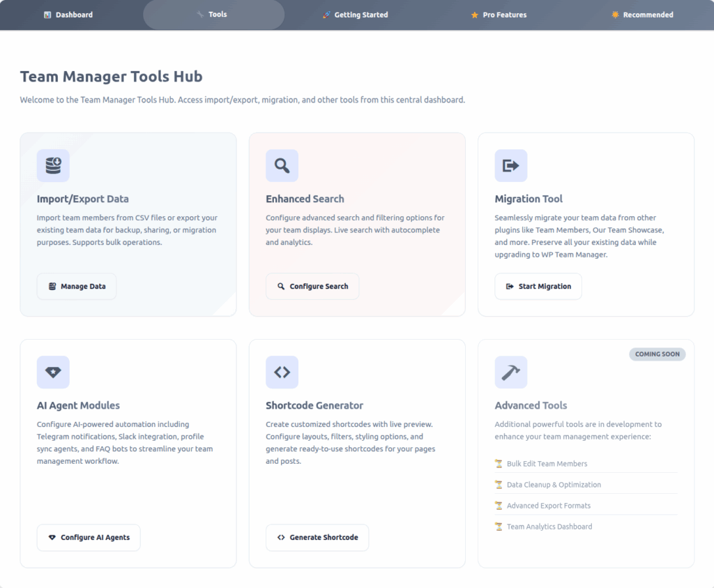The width and height of the screenshot is (714, 588).
Task: Start the migration with Start Migration button
Action: pyautogui.click(x=538, y=287)
